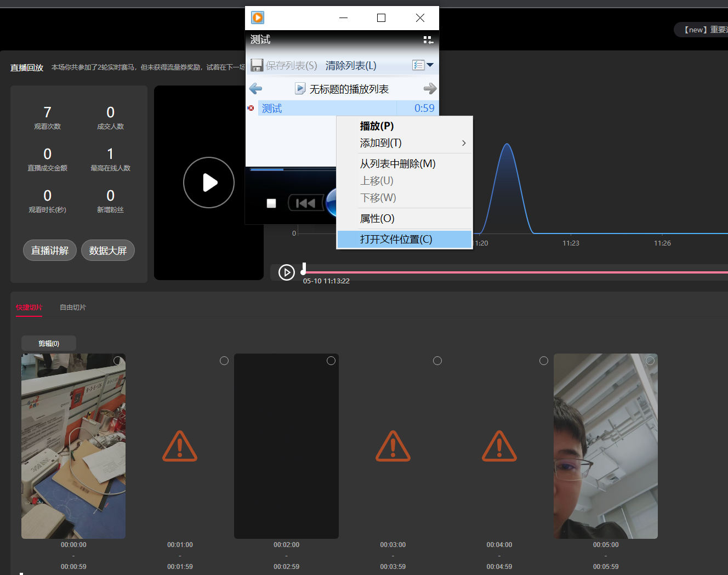
Task: Click the blue play button in player
Action: click(x=331, y=203)
